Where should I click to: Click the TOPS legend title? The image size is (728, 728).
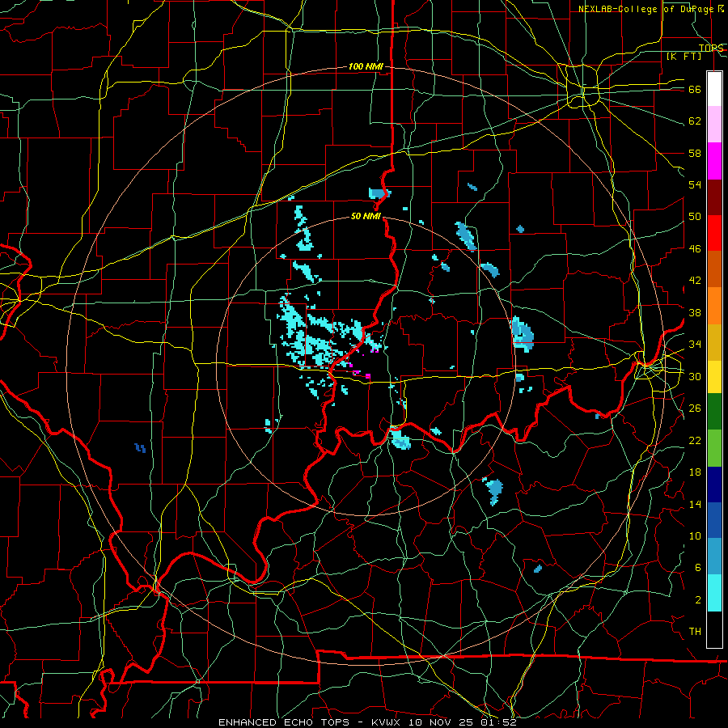(711, 48)
